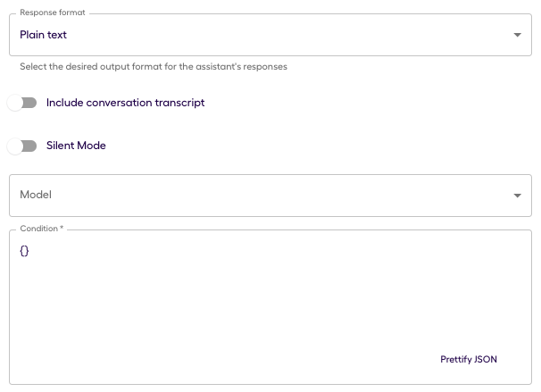Click the Silent Mode label text

(x=76, y=146)
